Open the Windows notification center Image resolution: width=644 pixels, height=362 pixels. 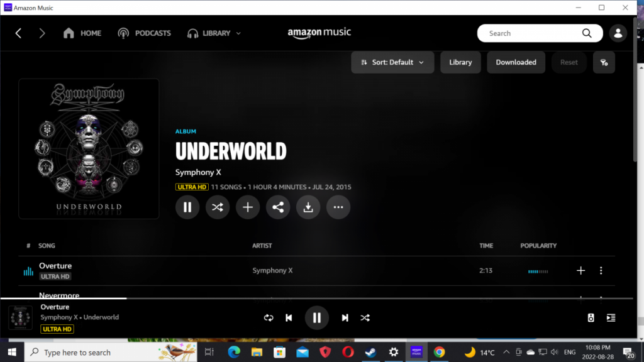[x=628, y=352]
